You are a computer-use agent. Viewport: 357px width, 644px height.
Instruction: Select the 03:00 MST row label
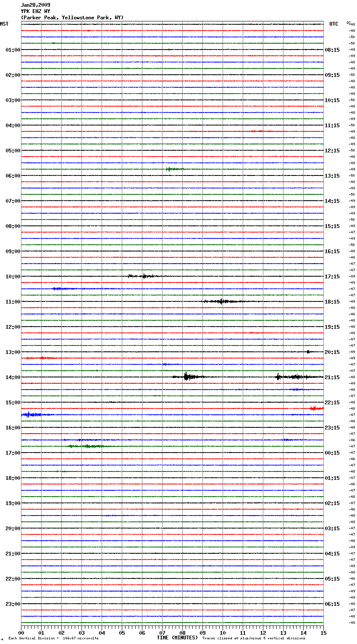[13, 100]
